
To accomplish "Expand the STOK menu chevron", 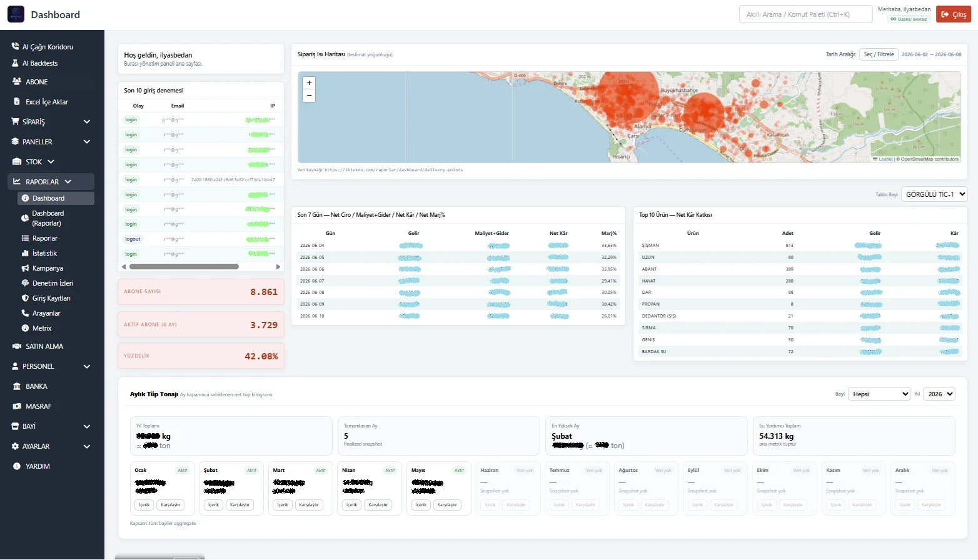I will pos(51,162).
